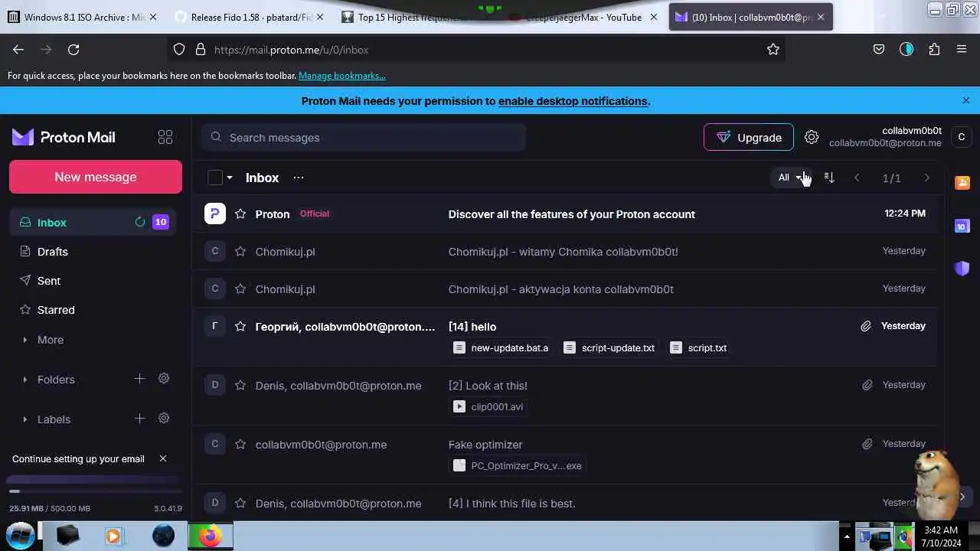
Task: Open the Windows Start button
Action: (x=21, y=535)
